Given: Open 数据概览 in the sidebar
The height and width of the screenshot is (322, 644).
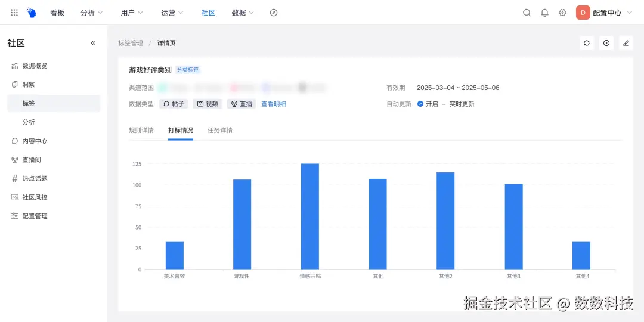Looking at the screenshot, I should click(x=54, y=66).
